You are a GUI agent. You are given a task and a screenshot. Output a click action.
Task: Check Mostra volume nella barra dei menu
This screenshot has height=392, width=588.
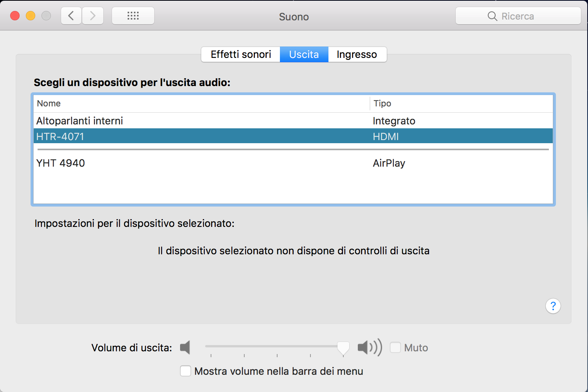pyautogui.click(x=186, y=371)
